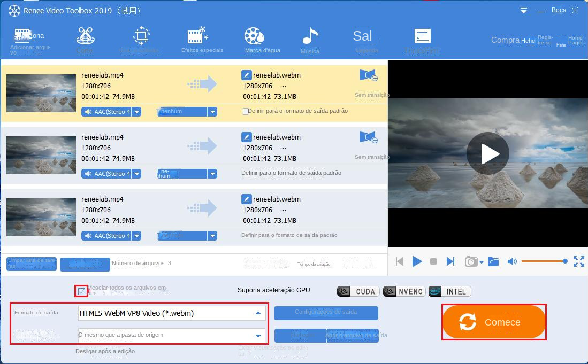Screen dimensions: 588x364
Task: Take a snapshot with the camera icon
Action: coord(471,261)
